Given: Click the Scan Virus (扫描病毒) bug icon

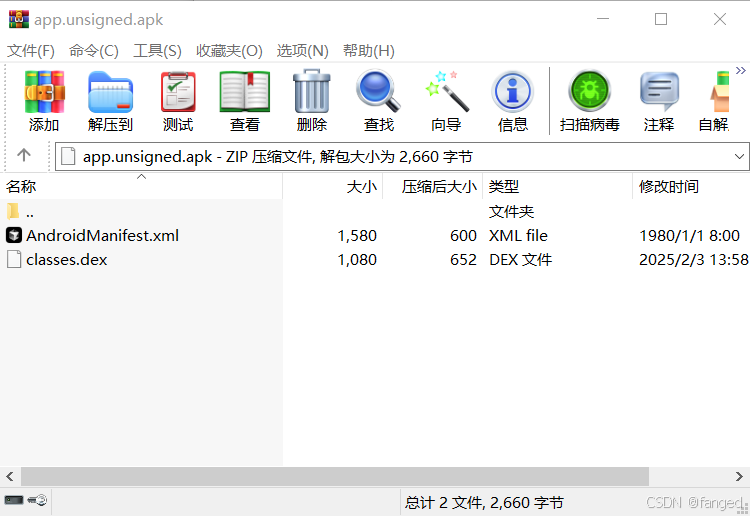Looking at the screenshot, I should click(x=589, y=91).
